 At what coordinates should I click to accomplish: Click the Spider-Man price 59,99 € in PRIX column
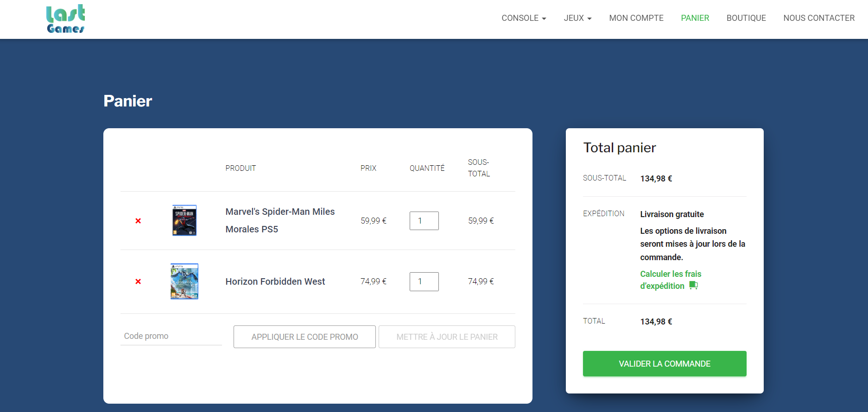[374, 221]
